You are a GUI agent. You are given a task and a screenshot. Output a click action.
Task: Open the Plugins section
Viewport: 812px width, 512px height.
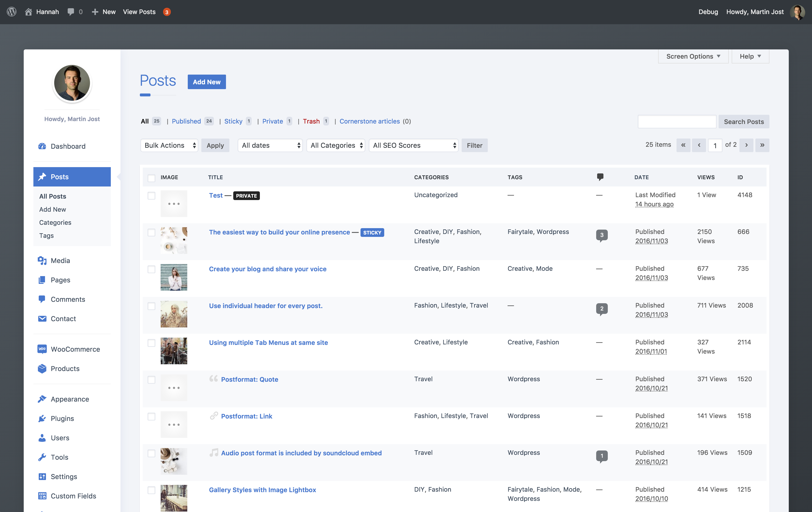coord(62,418)
